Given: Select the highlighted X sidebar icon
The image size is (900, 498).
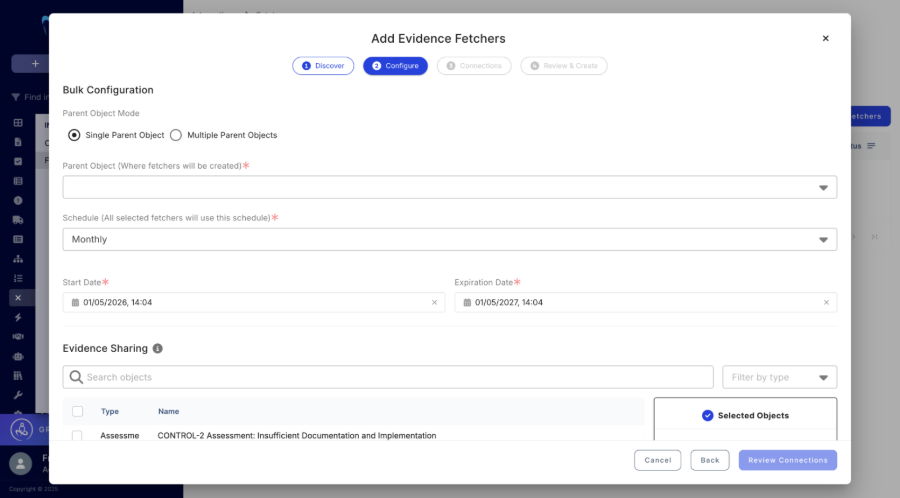Looking at the screenshot, I should pyautogui.click(x=18, y=298).
